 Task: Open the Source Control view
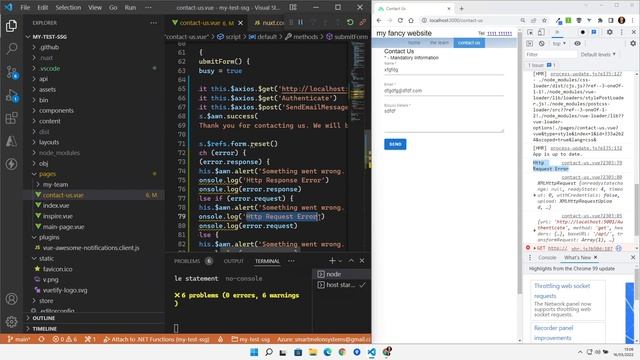click(11, 72)
